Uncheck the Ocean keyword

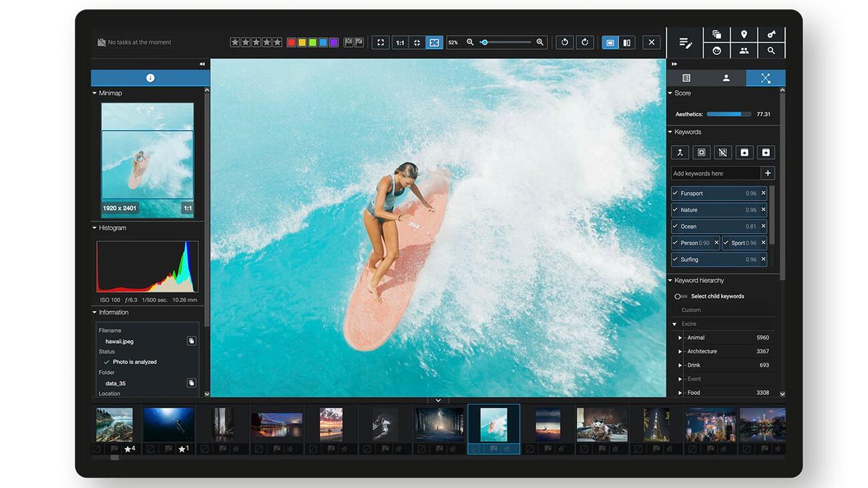tap(676, 226)
